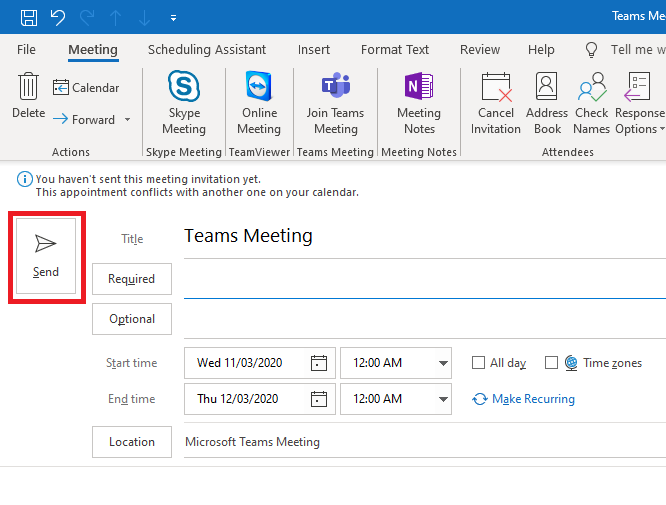Add a Skype Meeting
Image resolution: width=666 pixels, height=505 pixels.
tap(184, 103)
